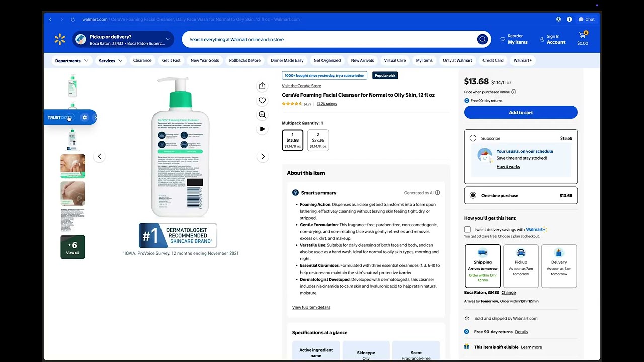Click the T profile icon in browser toolbar
The height and width of the screenshot is (362, 644).
569,19
